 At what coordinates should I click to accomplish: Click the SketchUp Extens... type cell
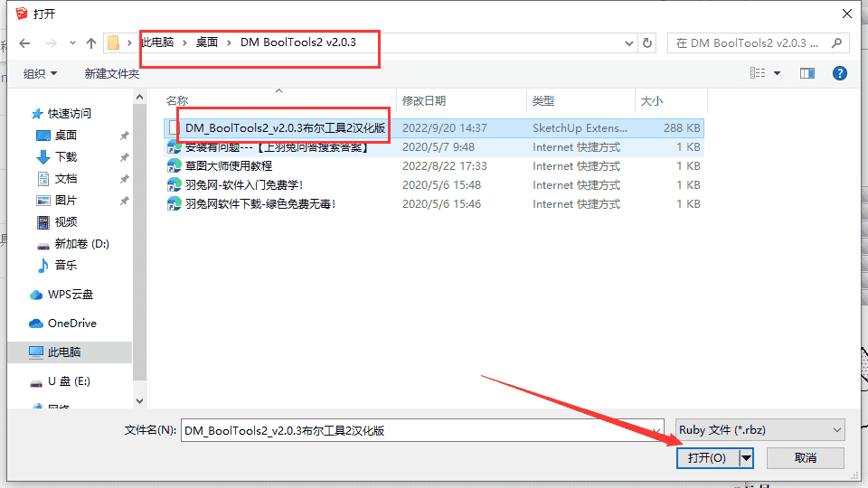pyautogui.click(x=580, y=127)
